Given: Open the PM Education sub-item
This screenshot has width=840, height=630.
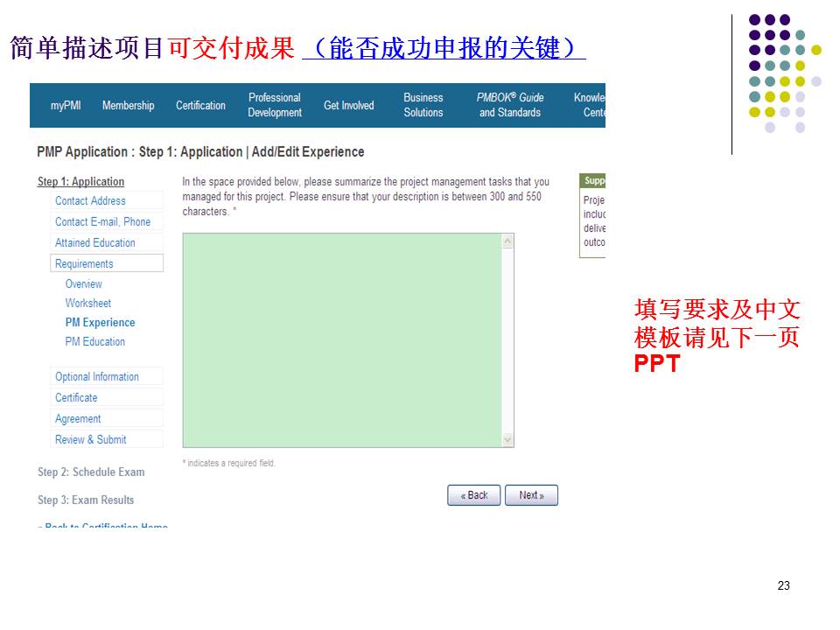Looking at the screenshot, I should tap(95, 342).
